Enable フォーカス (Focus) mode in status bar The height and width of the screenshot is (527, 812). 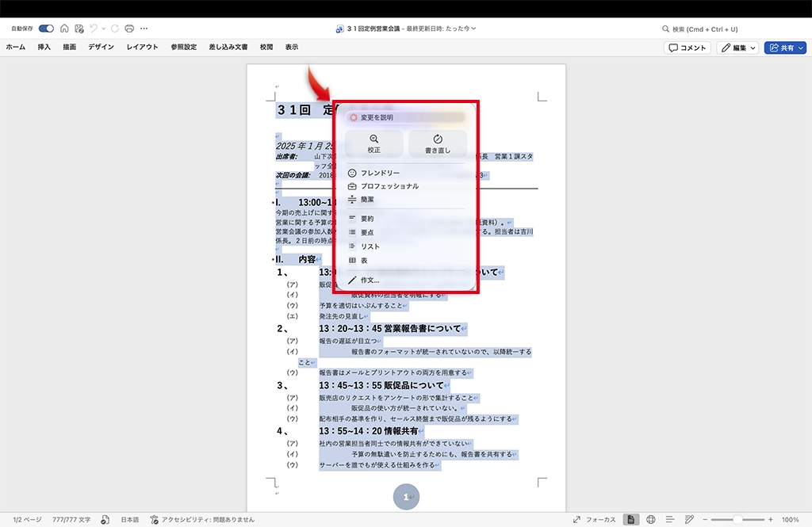594,519
